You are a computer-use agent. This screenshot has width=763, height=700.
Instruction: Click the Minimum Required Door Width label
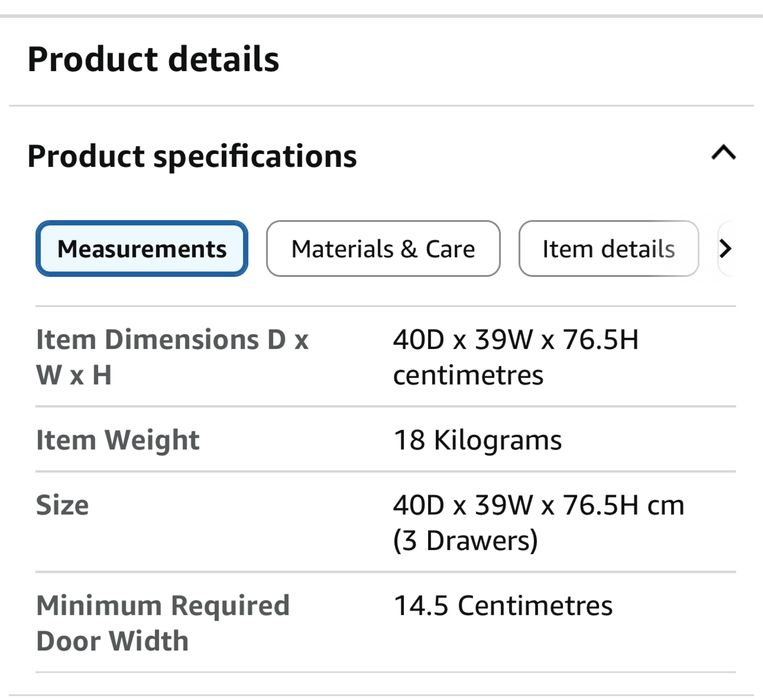pyautogui.click(x=163, y=623)
